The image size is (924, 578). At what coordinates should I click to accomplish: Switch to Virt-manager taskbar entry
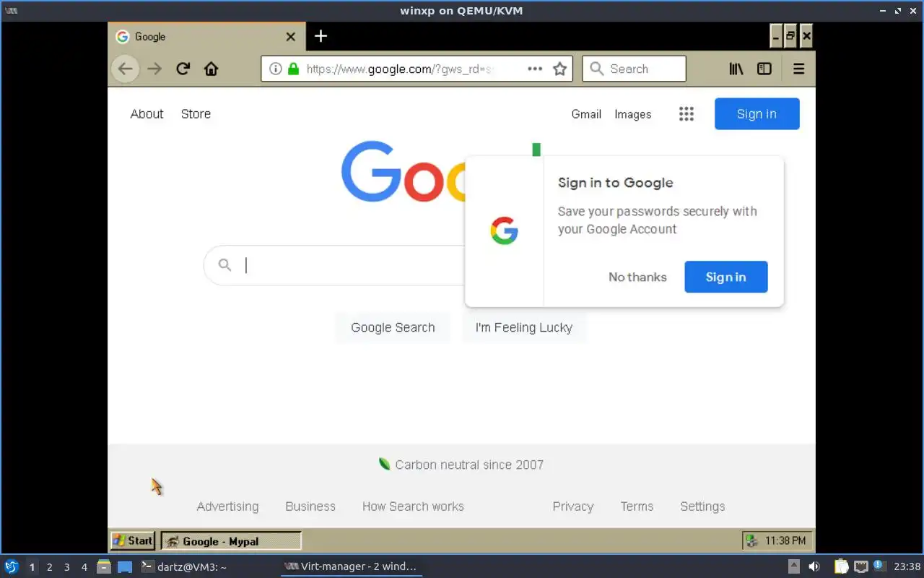tap(351, 566)
